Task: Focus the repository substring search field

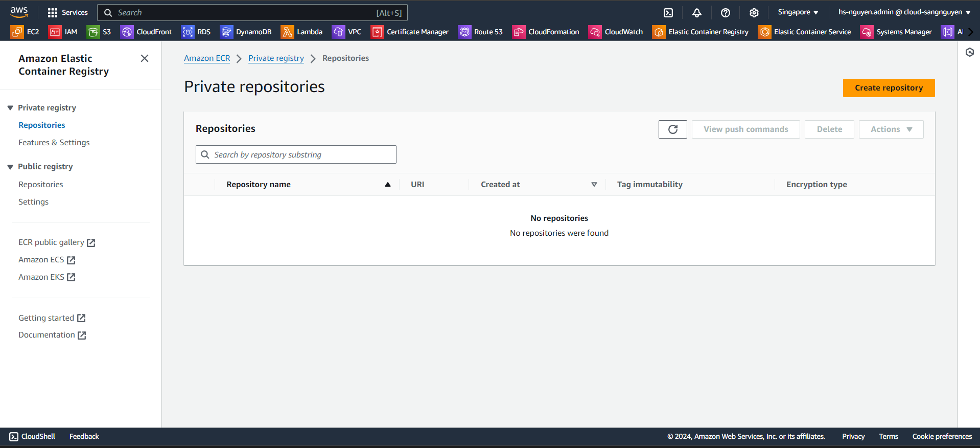Action: [301, 154]
